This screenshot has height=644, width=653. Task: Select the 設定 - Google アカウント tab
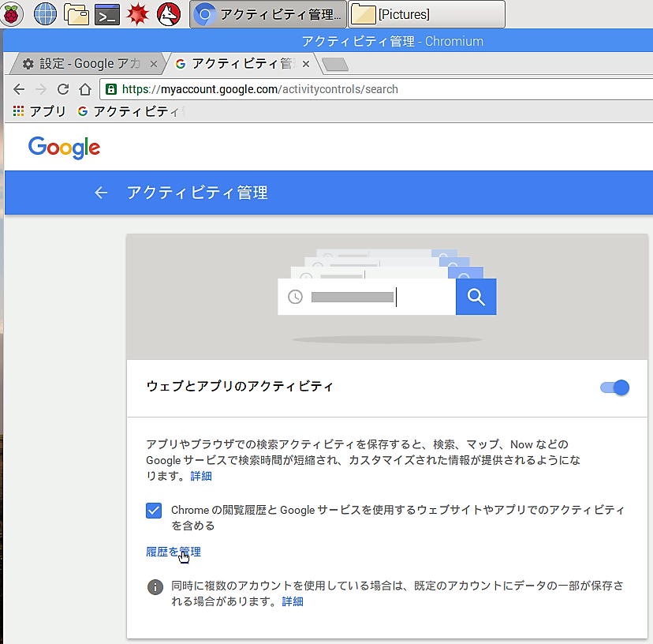pos(89,64)
